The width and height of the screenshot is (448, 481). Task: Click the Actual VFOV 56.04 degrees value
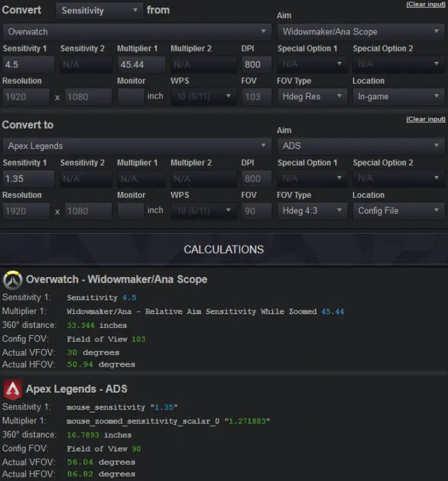pos(101,462)
